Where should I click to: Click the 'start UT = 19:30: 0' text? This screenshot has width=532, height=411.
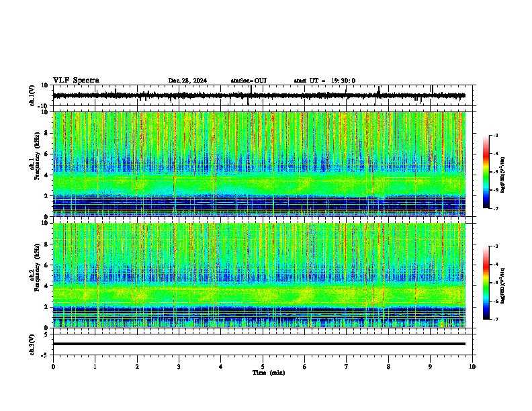(x=324, y=81)
